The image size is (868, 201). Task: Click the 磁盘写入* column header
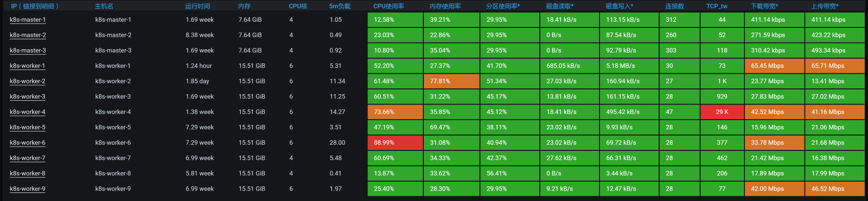619,6
